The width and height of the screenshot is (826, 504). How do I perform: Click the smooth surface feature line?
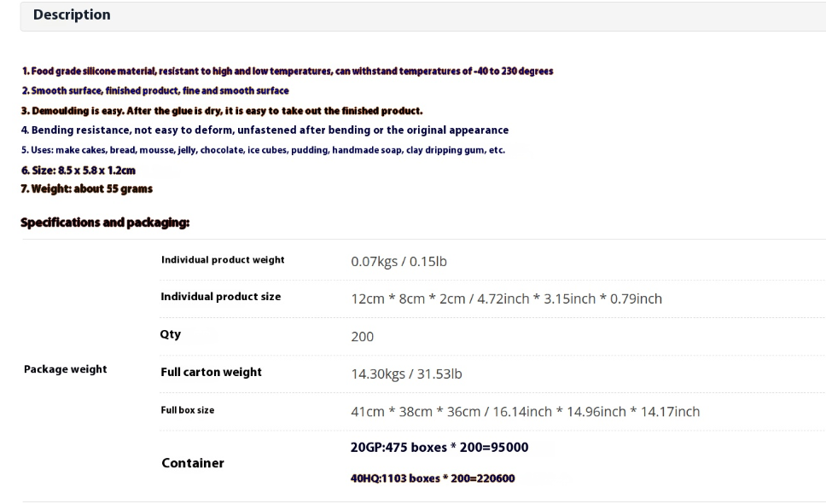[155, 90]
